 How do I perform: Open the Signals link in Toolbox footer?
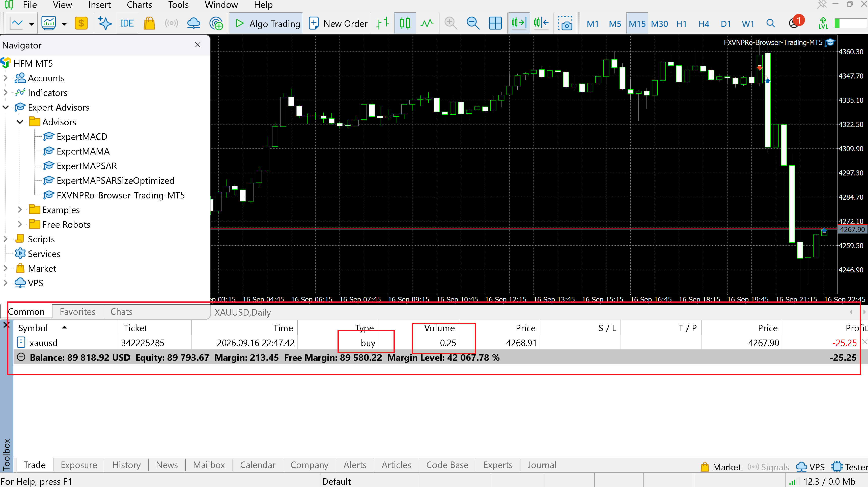point(768,467)
